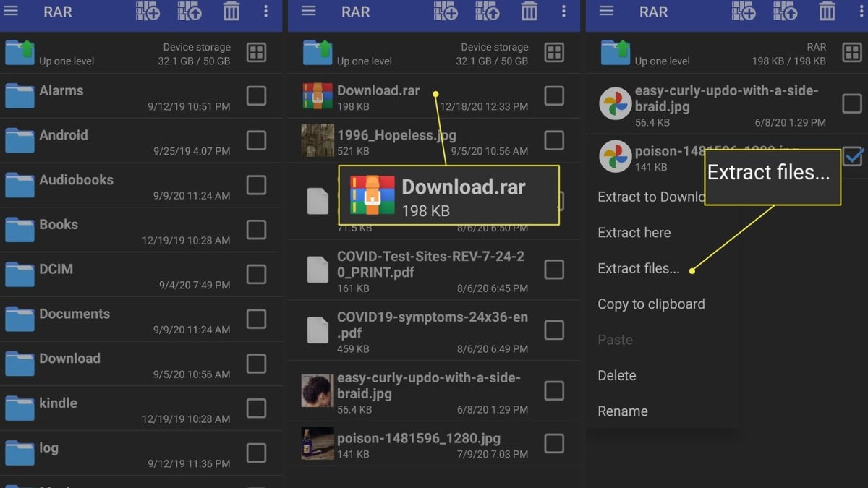The height and width of the screenshot is (488, 868).
Task: Check the Books folder checkbox
Action: point(256,230)
